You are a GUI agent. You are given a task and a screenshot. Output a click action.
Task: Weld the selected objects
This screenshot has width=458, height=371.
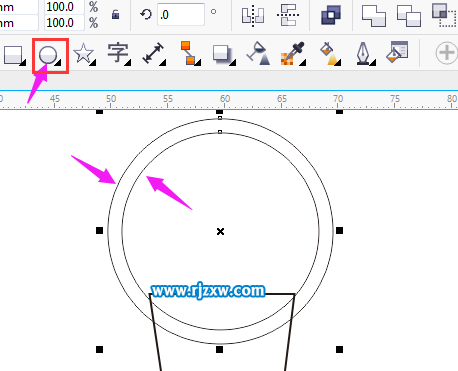374,15
